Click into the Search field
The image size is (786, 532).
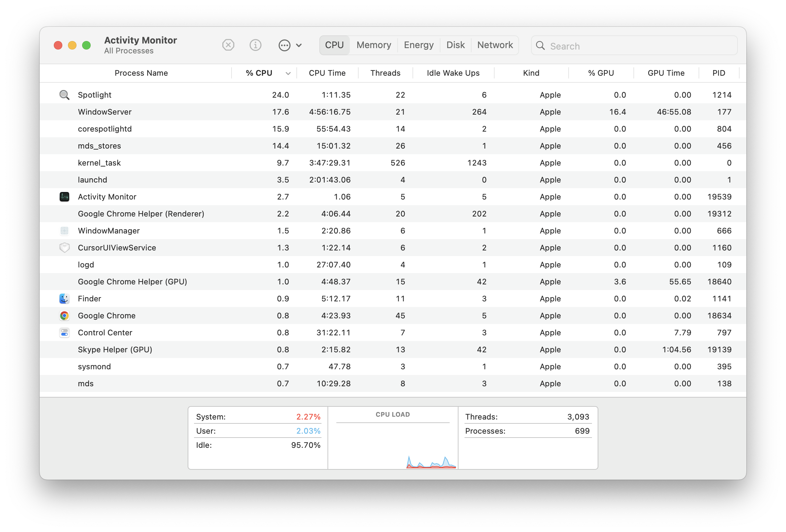[634, 46]
